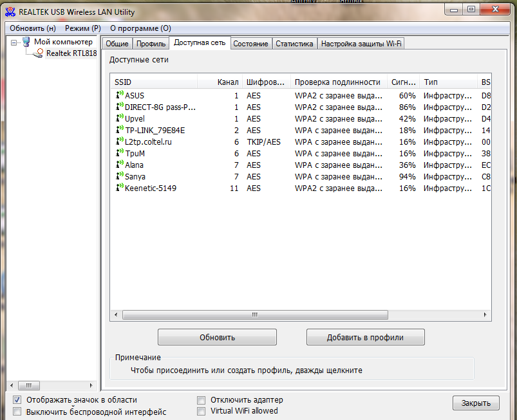Click the signal icon beside DIRECT-8G network
The height and width of the screenshot is (420, 517).
point(120,106)
